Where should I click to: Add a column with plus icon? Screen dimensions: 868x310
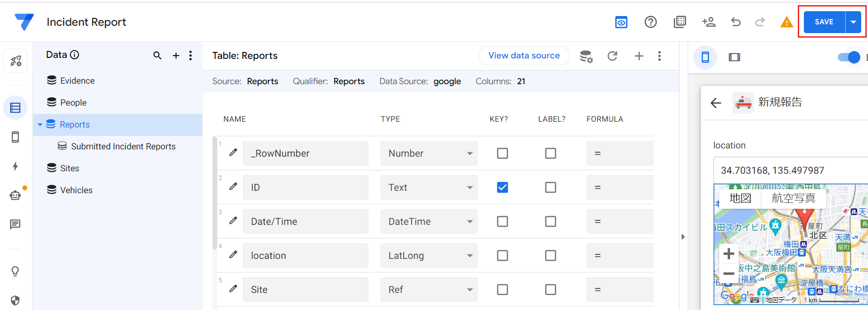pos(639,56)
